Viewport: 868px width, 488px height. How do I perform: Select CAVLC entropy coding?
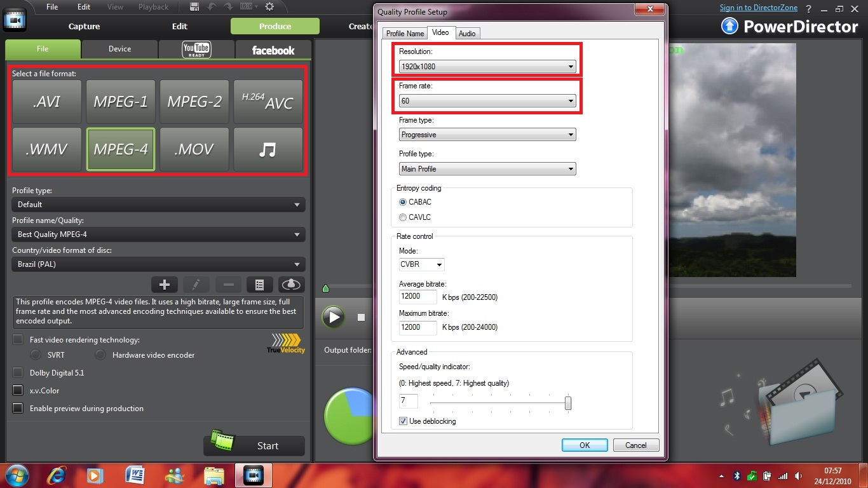click(x=403, y=217)
